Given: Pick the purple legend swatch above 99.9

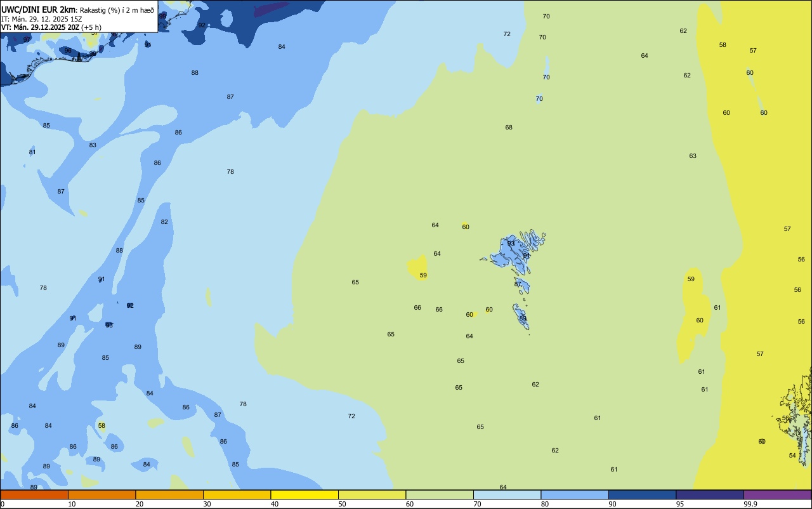Looking at the screenshot, I should [777, 494].
